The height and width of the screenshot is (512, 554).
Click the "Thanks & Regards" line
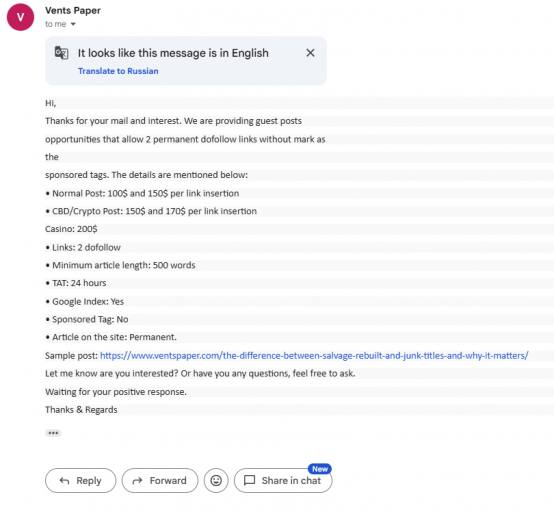point(81,410)
